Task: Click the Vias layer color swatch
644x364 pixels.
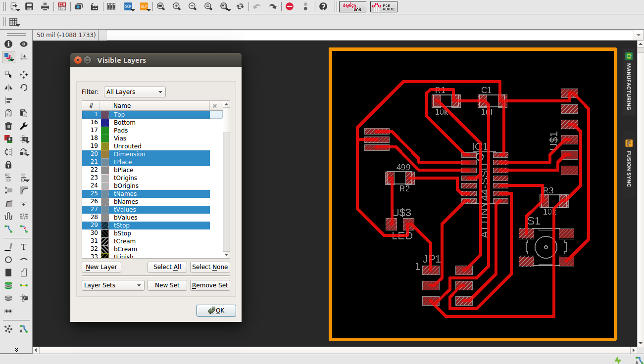Action: [x=105, y=138]
